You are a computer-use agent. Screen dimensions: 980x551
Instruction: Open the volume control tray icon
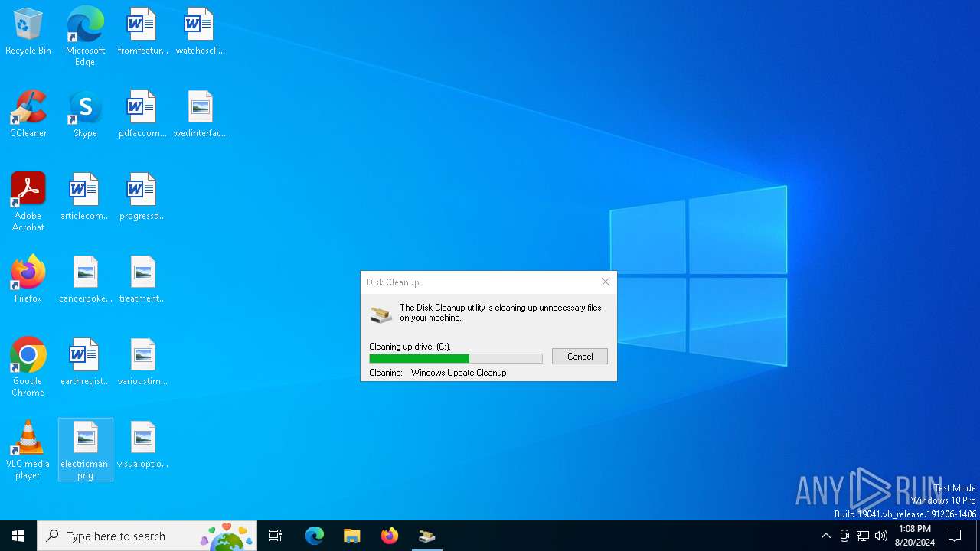tap(881, 536)
